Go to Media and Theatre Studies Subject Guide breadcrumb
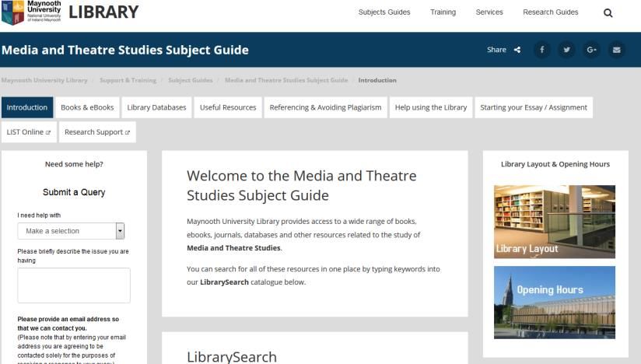The height and width of the screenshot is (364, 641). (286, 80)
